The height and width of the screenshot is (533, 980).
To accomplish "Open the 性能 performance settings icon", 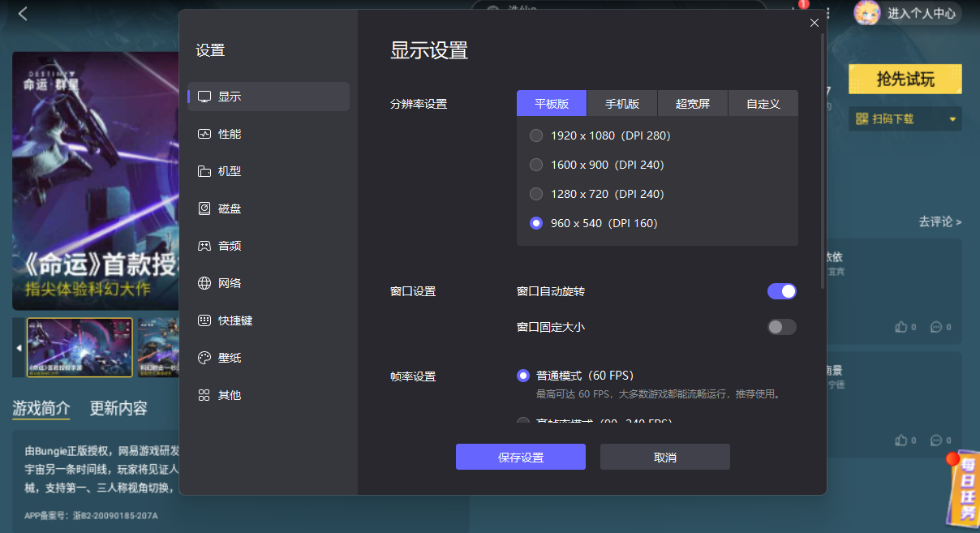I will tap(204, 134).
